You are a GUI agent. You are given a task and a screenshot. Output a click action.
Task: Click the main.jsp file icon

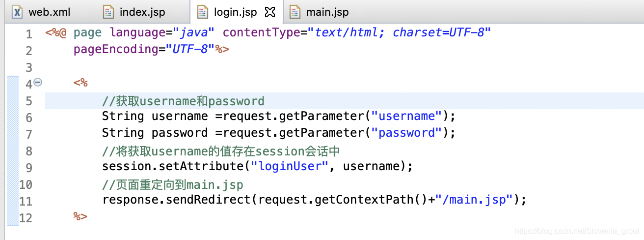295,12
